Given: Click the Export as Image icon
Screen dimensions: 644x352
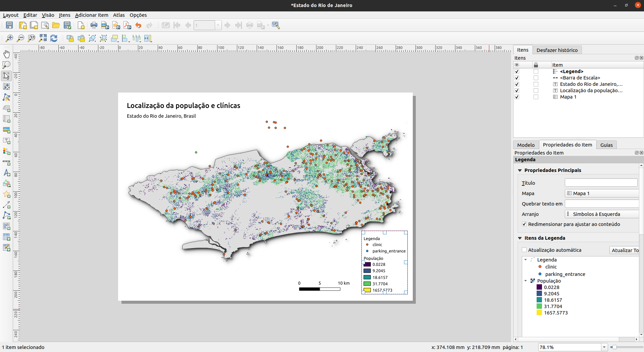Looking at the screenshot, I should point(105,25).
